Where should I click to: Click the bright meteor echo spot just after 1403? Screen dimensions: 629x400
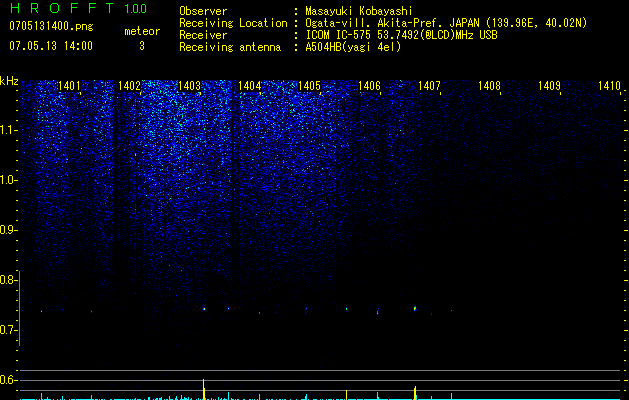click(204, 309)
